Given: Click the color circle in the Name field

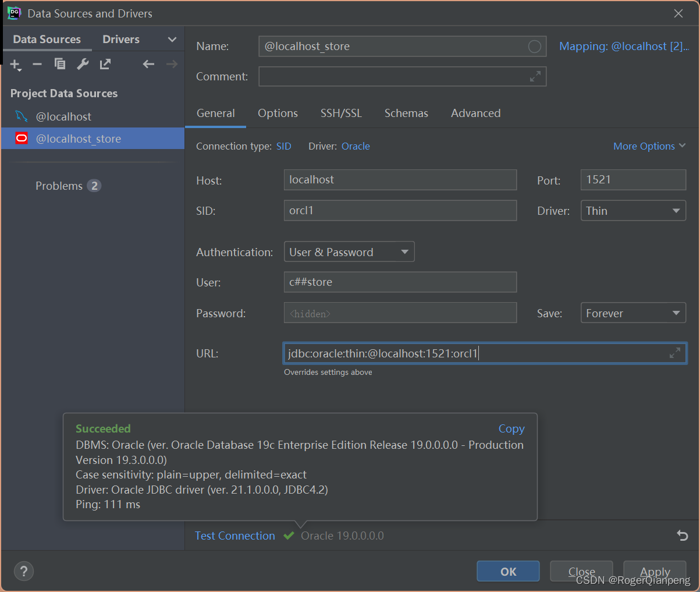Looking at the screenshot, I should pos(534,47).
